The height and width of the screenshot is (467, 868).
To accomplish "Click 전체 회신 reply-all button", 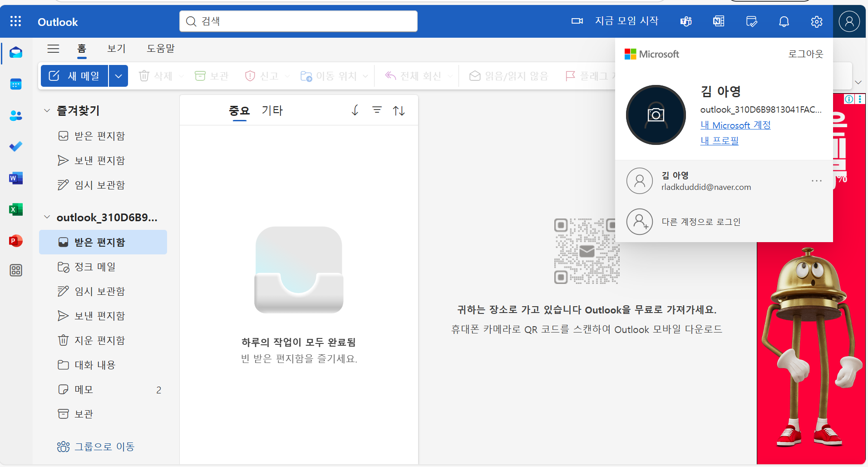I will (413, 76).
